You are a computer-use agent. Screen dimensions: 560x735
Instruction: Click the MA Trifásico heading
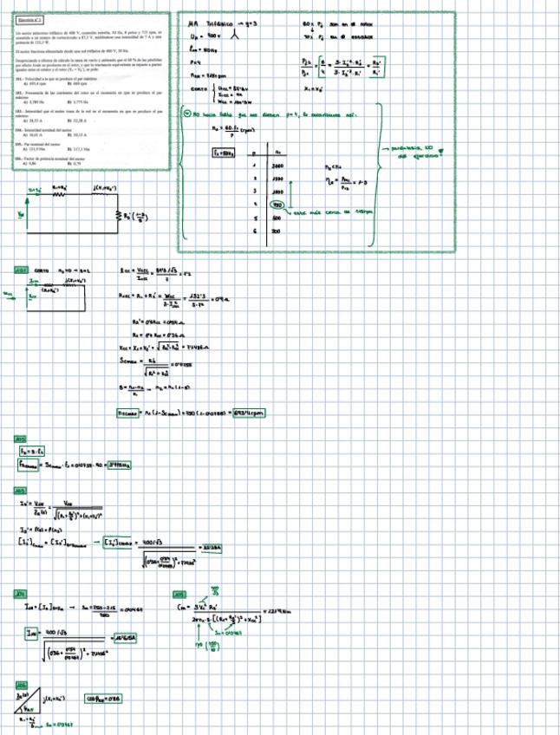(x=216, y=23)
